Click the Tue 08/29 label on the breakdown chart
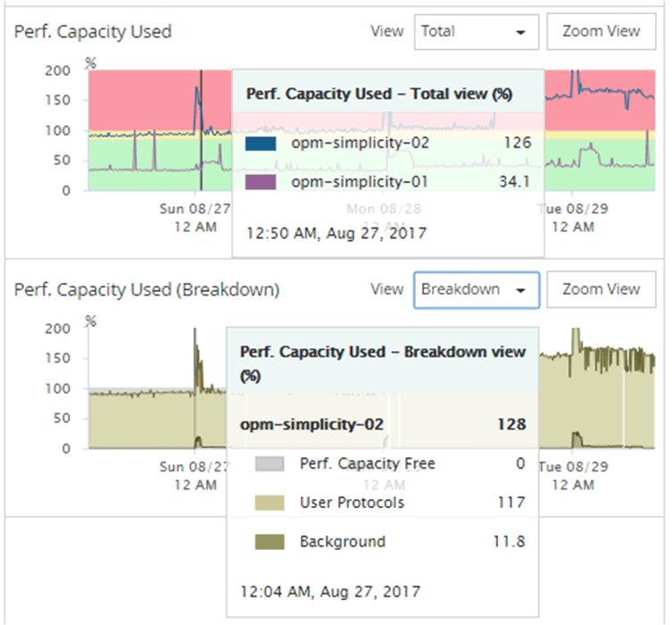 (572, 466)
